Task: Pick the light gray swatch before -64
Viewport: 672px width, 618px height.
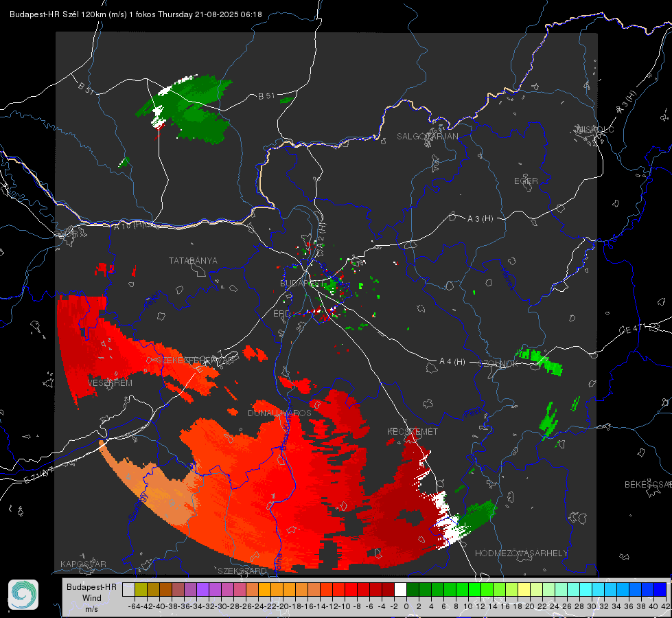Action: click(128, 590)
